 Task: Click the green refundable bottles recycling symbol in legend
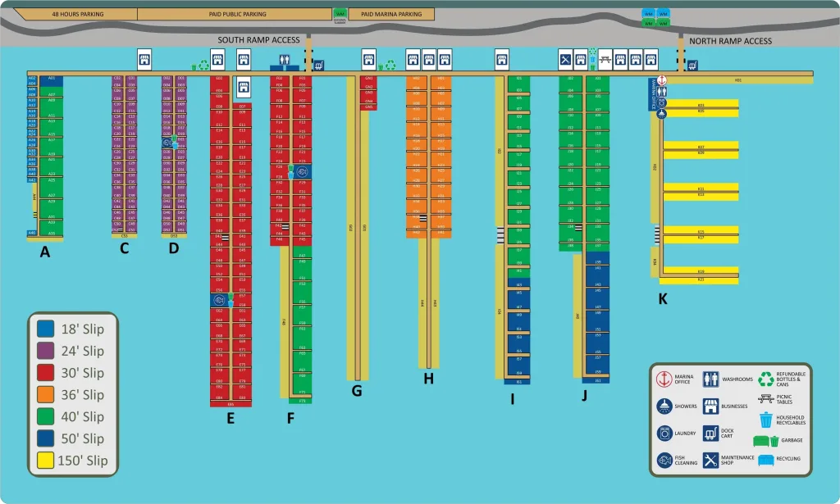tap(765, 378)
